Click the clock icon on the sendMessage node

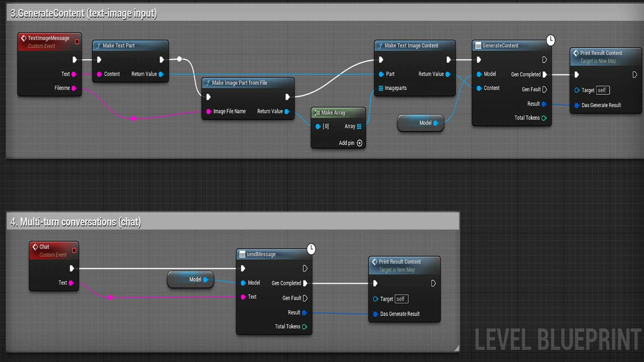coord(311,249)
